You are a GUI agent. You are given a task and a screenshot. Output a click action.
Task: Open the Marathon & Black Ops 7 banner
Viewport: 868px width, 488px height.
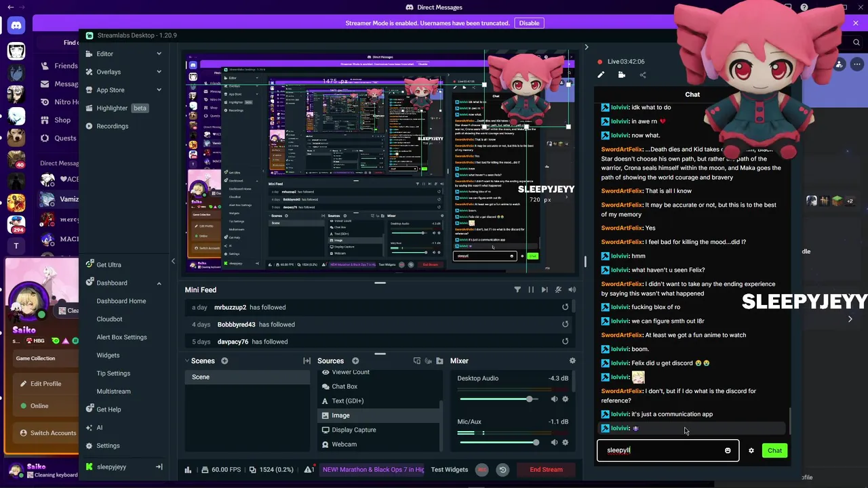coord(372,470)
